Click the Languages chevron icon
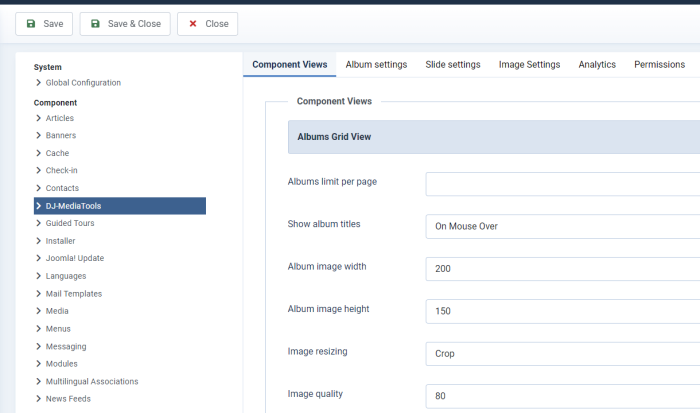 coord(38,276)
